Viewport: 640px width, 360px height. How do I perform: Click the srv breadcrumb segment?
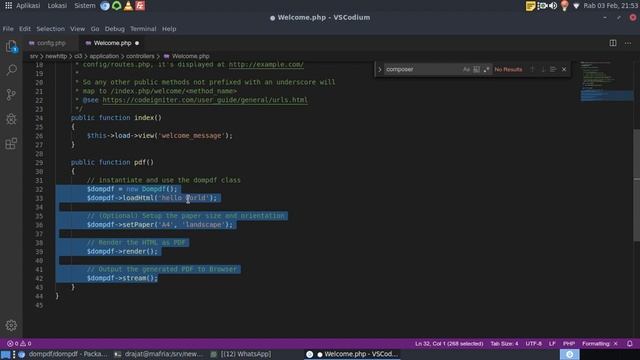(34, 56)
